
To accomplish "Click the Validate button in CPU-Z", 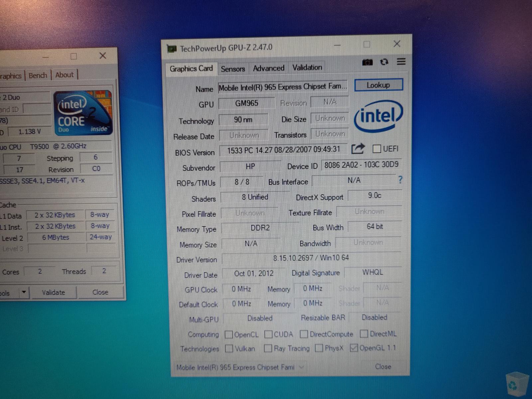I will [x=54, y=292].
